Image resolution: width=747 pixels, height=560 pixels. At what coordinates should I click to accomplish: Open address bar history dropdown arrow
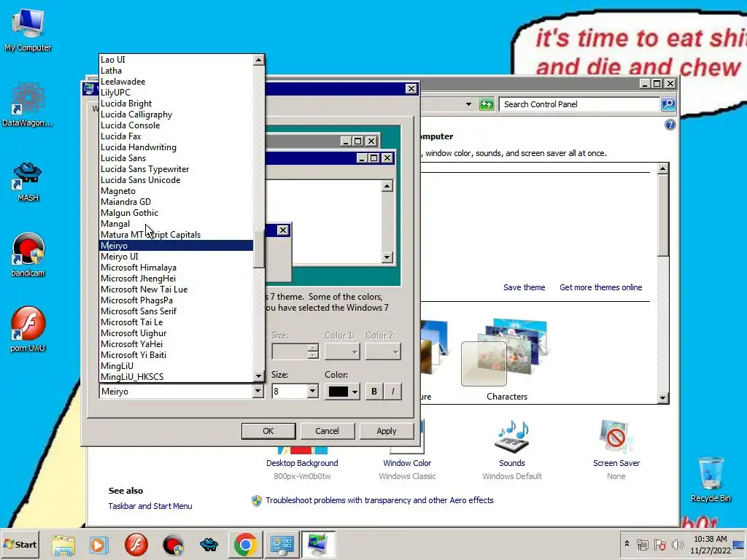(x=468, y=104)
